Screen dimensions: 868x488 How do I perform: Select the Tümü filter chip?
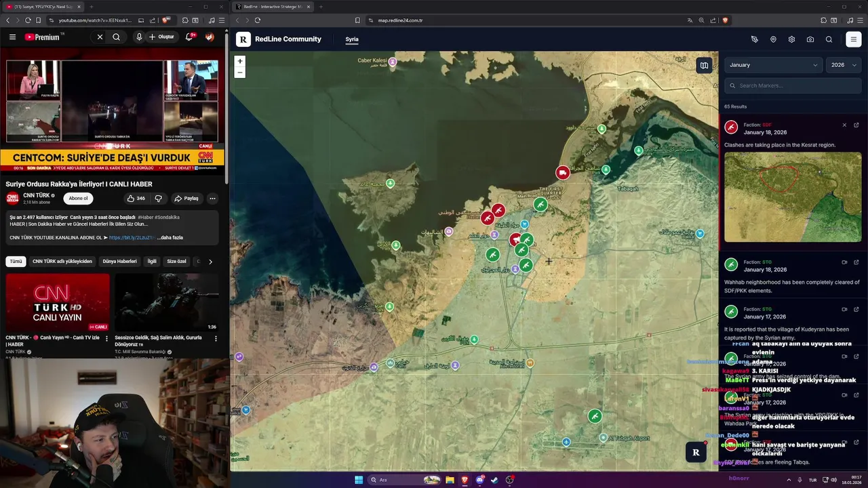(x=16, y=261)
